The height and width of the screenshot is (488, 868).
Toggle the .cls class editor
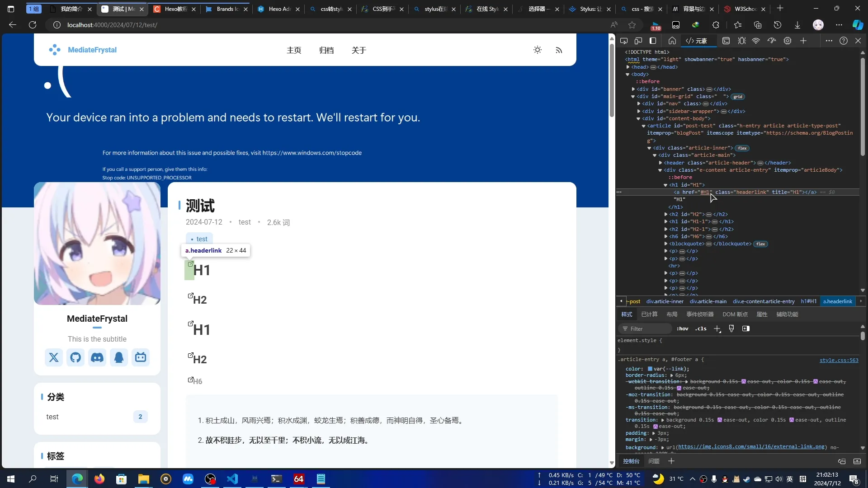701,328
